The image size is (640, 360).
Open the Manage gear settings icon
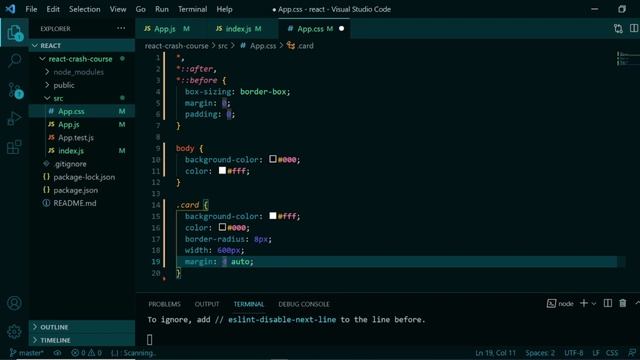tap(14, 331)
